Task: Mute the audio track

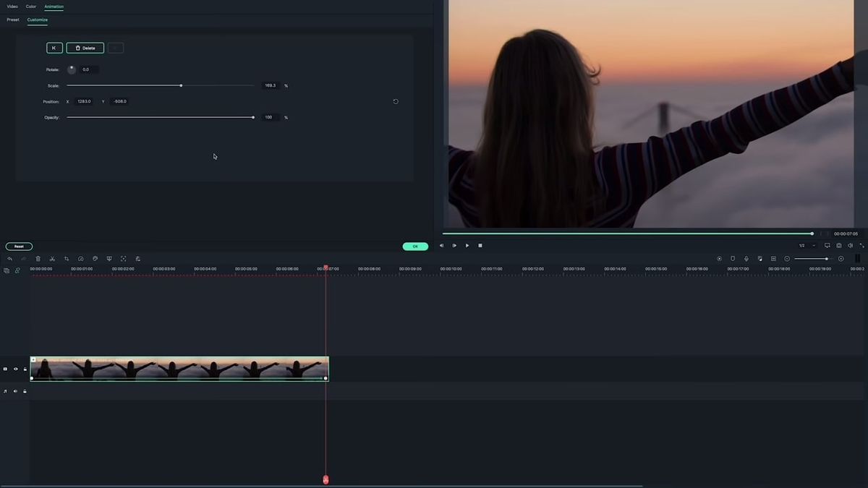Action: pos(15,391)
